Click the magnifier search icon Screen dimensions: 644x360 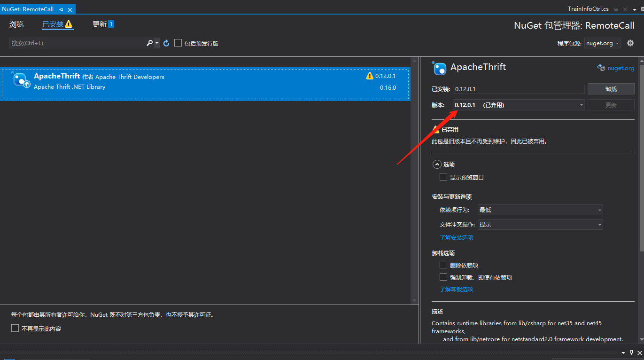149,43
